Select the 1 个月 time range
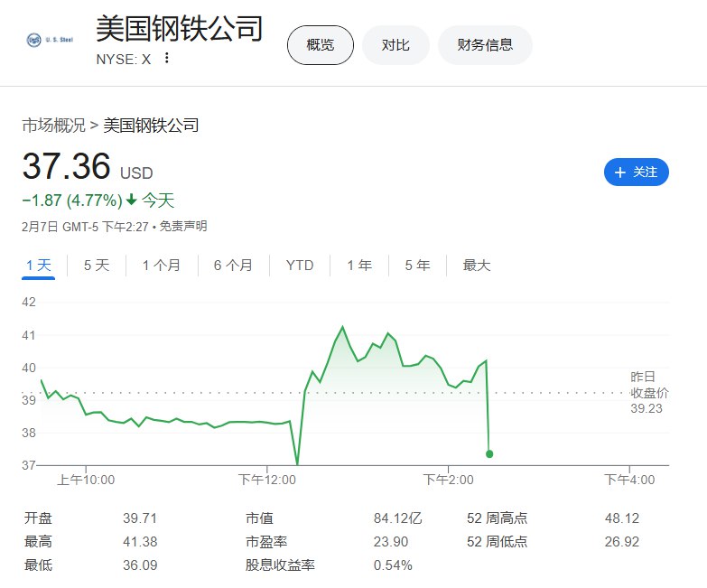The image size is (707, 588). pos(162,266)
